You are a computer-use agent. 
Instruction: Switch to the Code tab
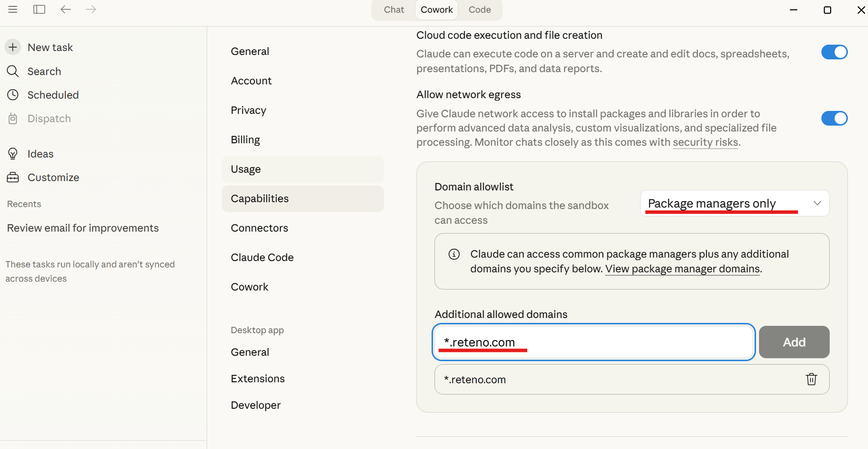pyautogui.click(x=479, y=9)
